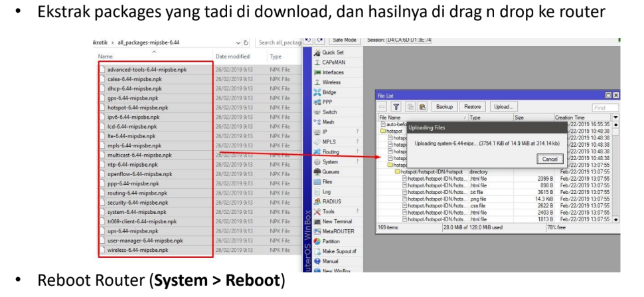Click the copy icon in File List
The width and height of the screenshot is (644, 297).
(410, 107)
